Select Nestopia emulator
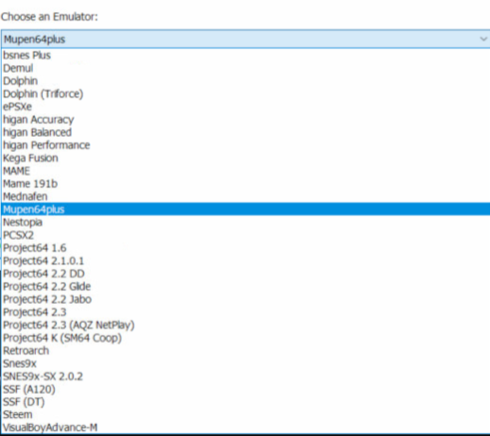This screenshot has width=490, height=436. [246, 222]
